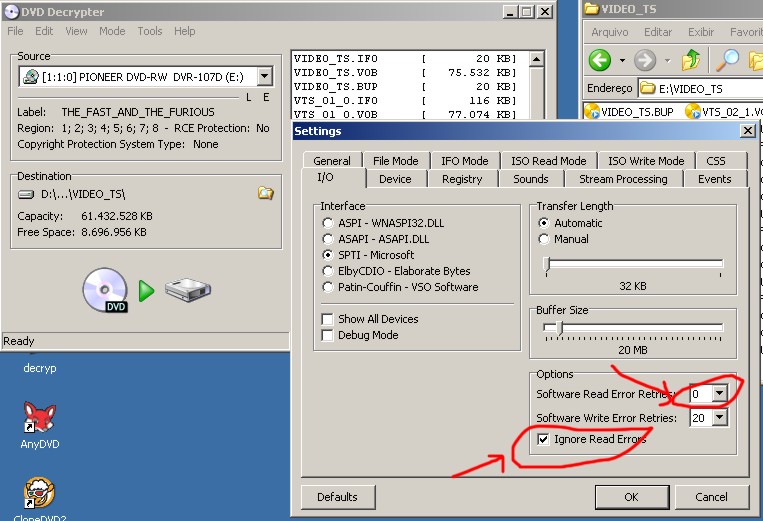Open the ISO Write Mode tab
This screenshot has height=521, width=763.
646,161
